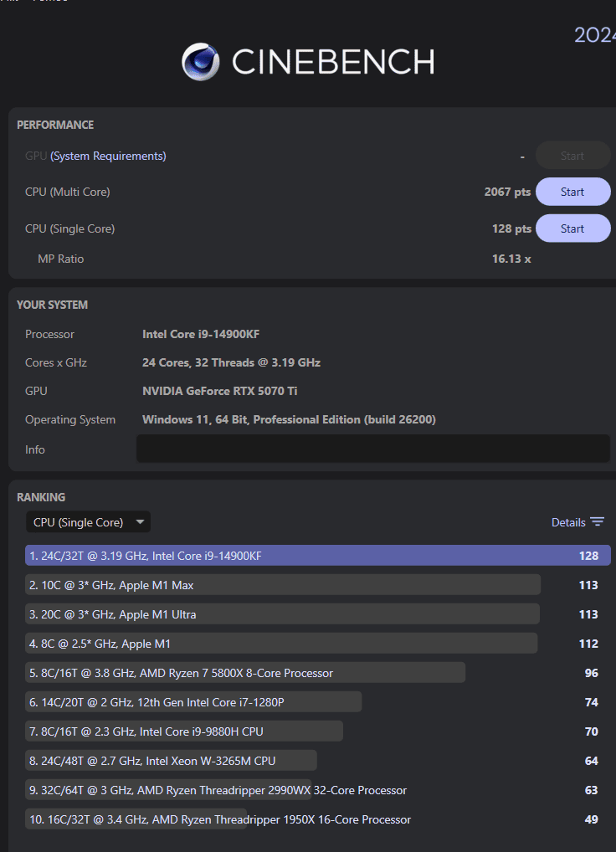The image size is (616, 852).
Task: Select the Threadripper 2990WX ranking entry
Action: point(218,791)
